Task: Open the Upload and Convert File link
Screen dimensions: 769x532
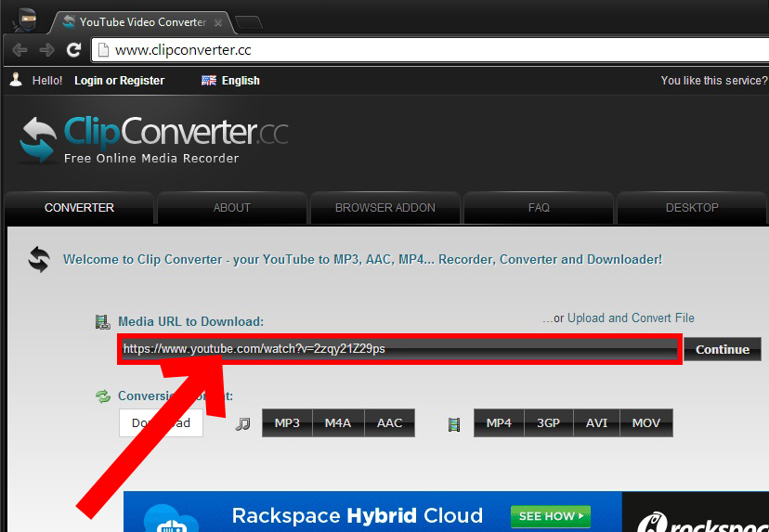Action: pyautogui.click(x=631, y=318)
